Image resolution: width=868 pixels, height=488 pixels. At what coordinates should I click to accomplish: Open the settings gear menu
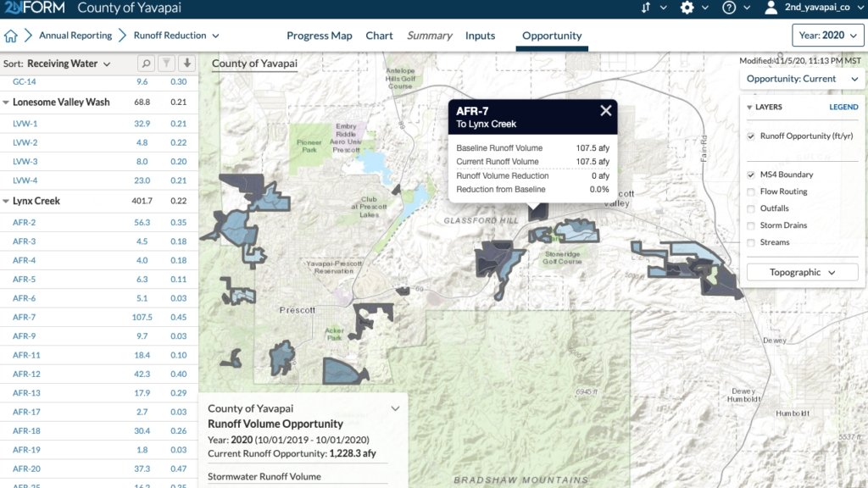tap(687, 8)
